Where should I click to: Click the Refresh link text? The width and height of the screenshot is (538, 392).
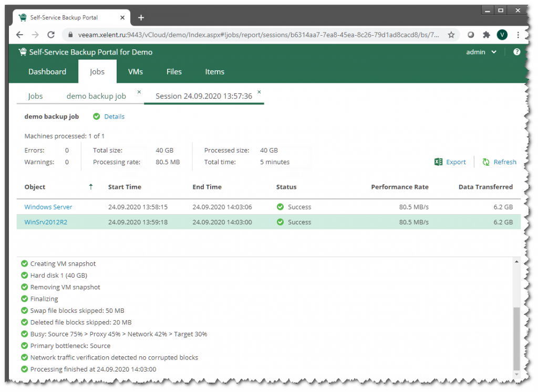pos(505,162)
